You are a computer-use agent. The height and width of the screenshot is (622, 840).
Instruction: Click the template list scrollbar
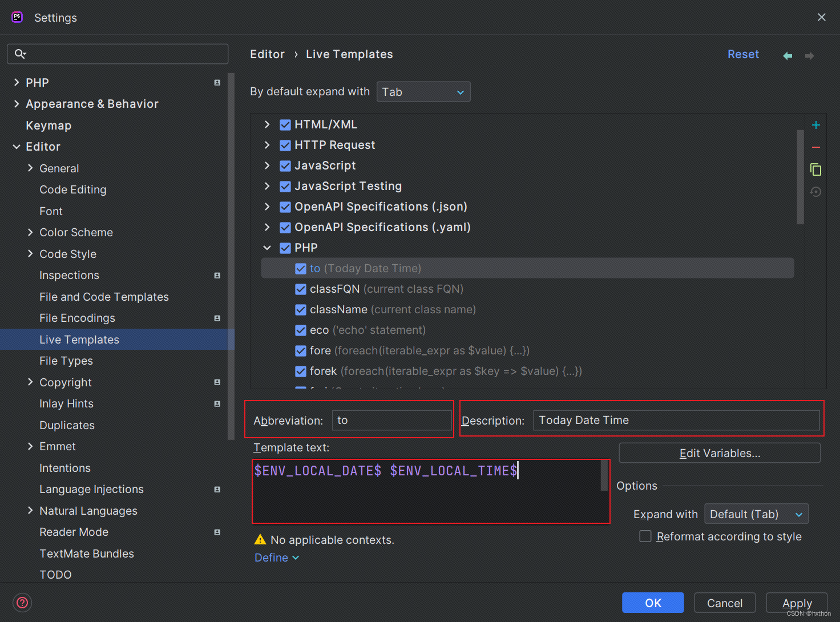(800, 177)
